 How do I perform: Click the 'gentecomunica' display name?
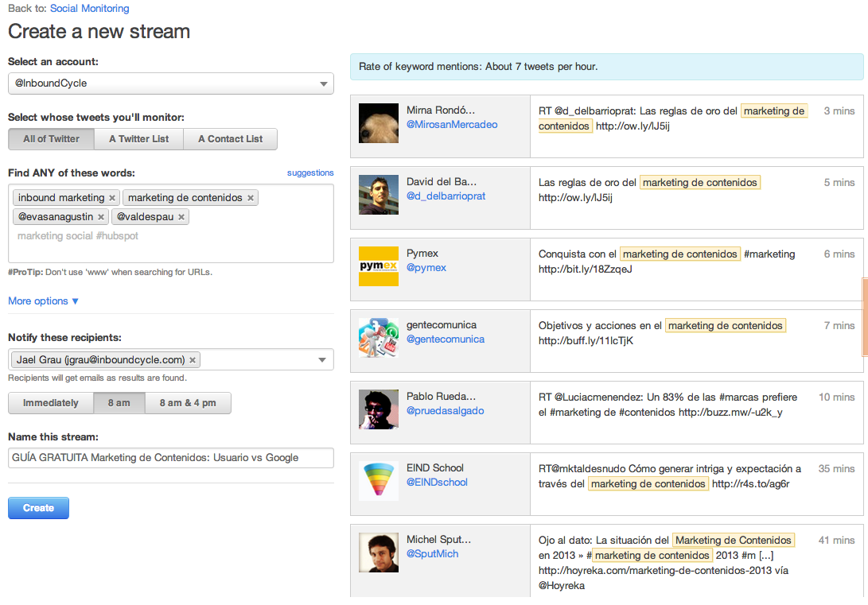click(x=442, y=325)
